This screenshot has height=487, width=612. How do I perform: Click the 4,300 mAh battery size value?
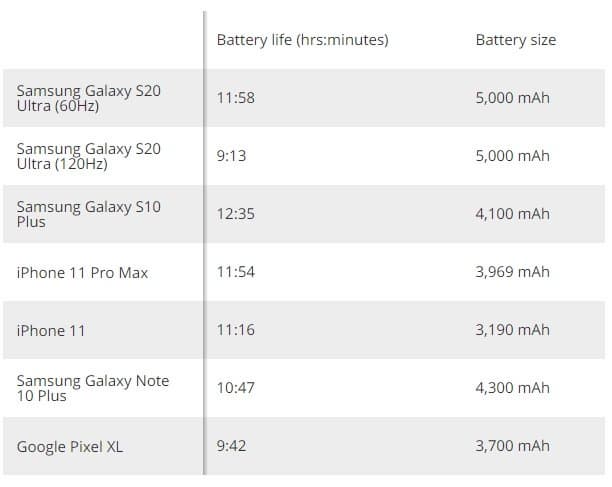tap(512, 388)
